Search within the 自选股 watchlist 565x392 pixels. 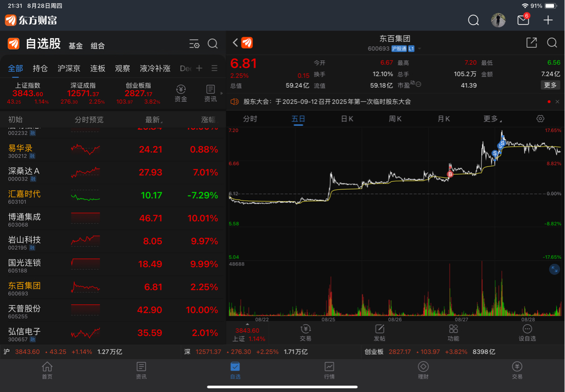point(213,44)
